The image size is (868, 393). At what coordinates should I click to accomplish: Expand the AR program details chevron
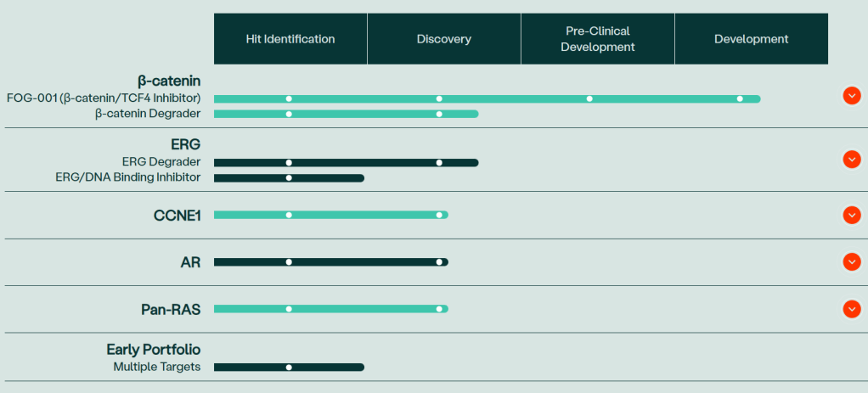pyautogui.click(x=852, y=262)
